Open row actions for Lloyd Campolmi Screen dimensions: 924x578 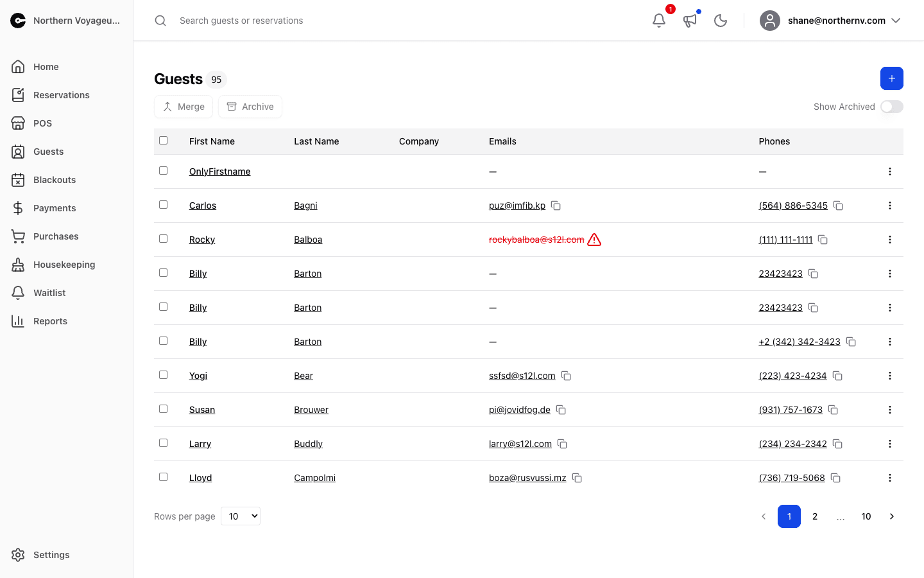click(889, 478)
